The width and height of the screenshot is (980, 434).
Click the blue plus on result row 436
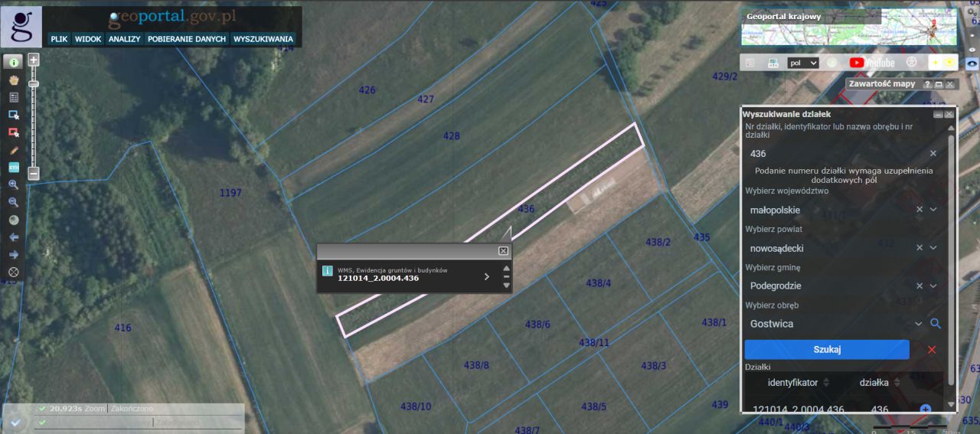point(925,410)
